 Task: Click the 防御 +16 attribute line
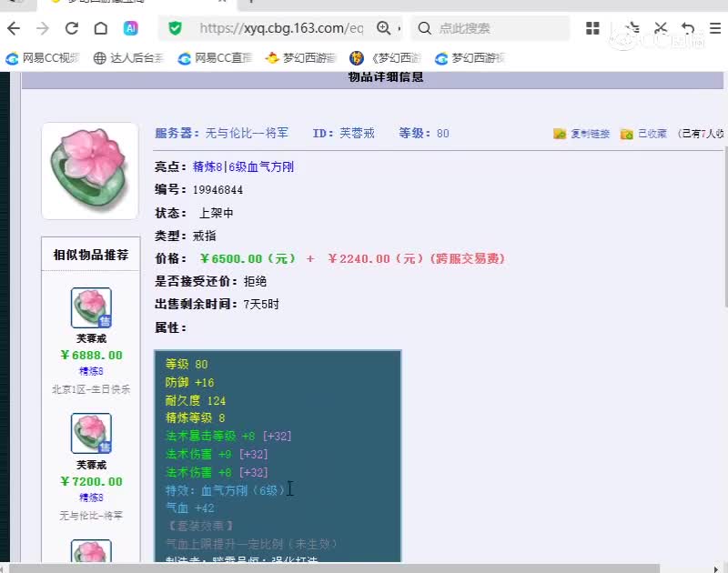point(189,382)
